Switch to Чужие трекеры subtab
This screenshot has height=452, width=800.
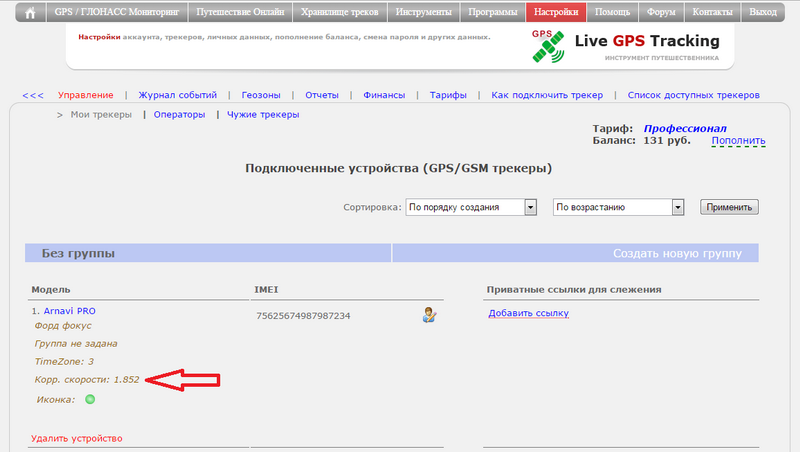pos(264,115)
